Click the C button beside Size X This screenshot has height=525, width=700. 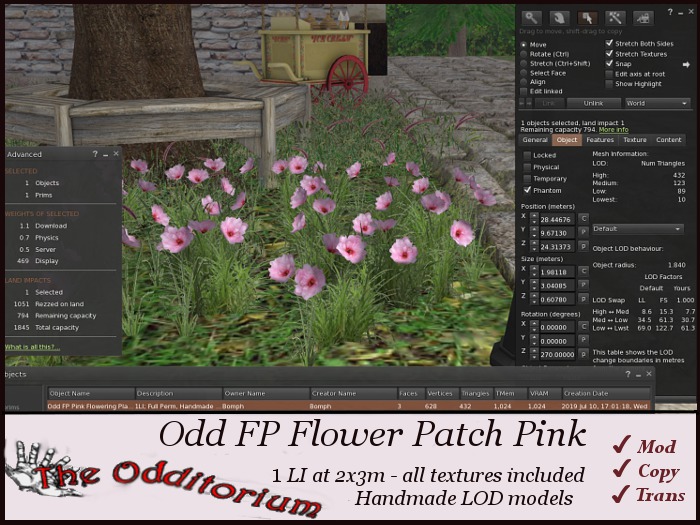tap(583, 271)
